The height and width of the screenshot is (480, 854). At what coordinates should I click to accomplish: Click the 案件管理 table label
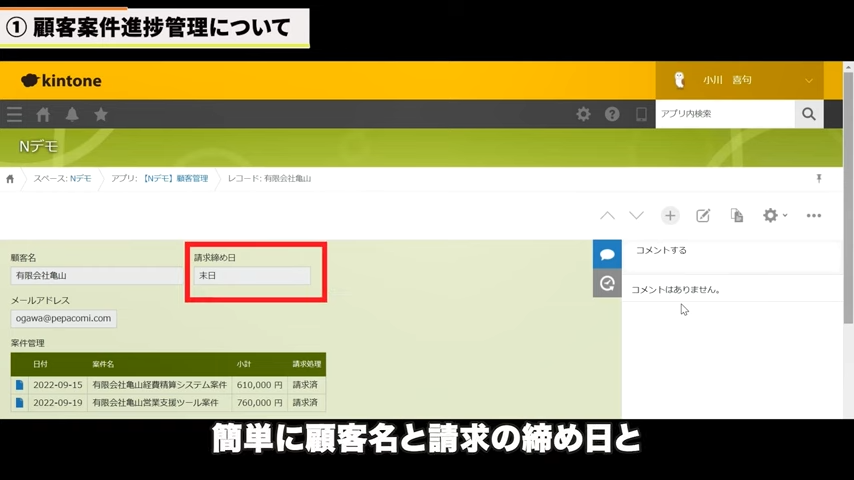click(x=28, y=343)
